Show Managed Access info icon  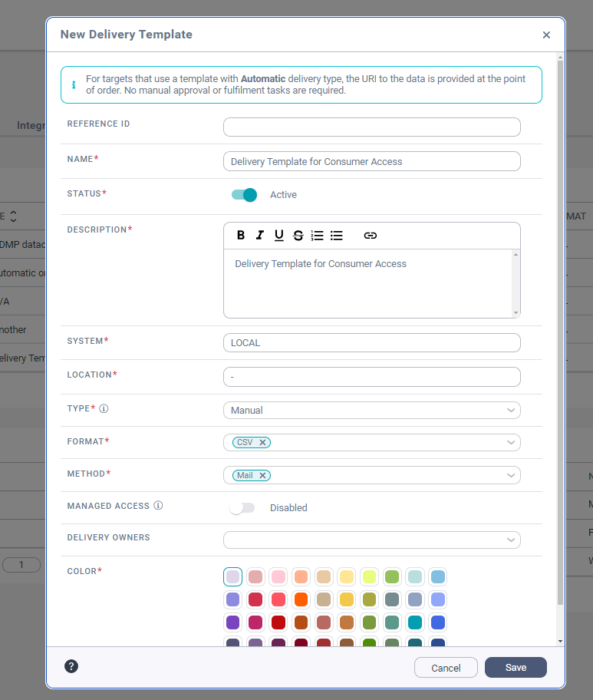158,505
